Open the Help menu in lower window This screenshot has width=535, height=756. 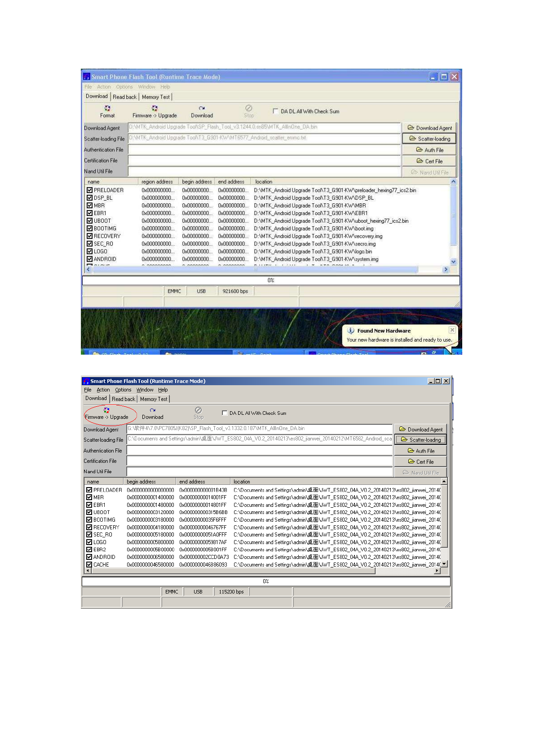[x=163, y=390]
